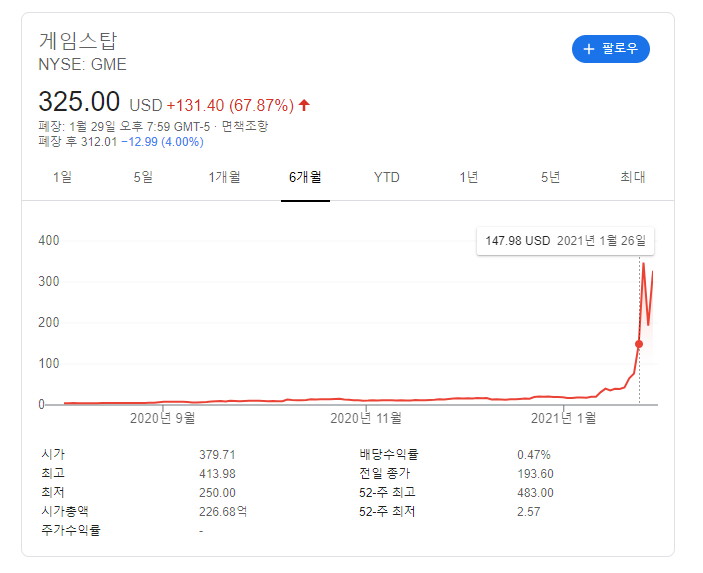
Task: Click the 전일 종가 value 193.60
Action: pos(535,473)
